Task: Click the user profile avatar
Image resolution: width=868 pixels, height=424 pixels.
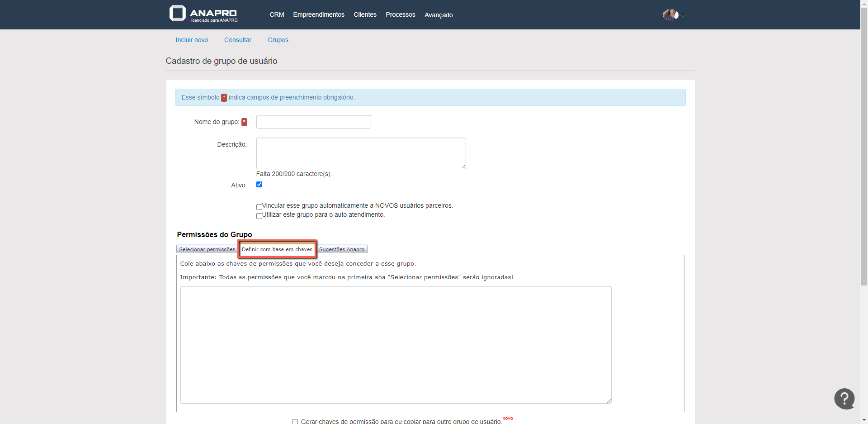Action: pyautogui.click(x=670, y=15)
